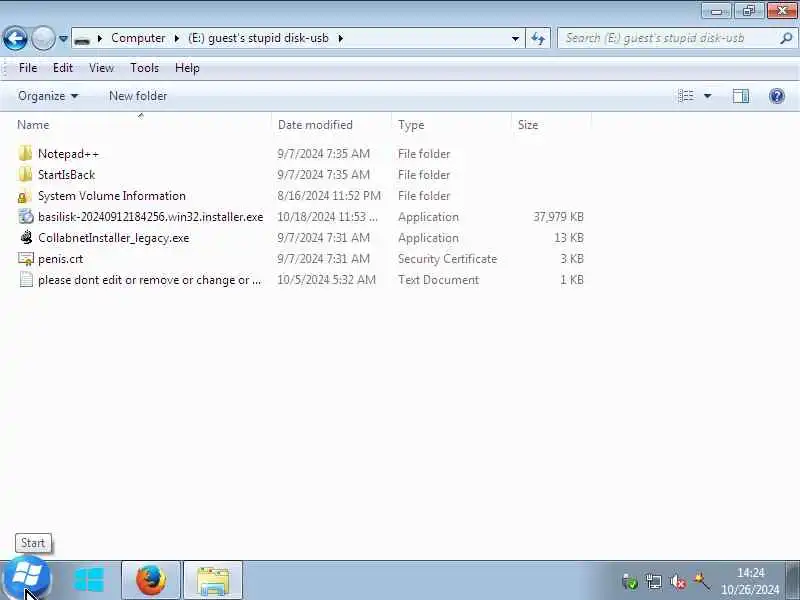Select the penis.crt name

click(60, 259)
